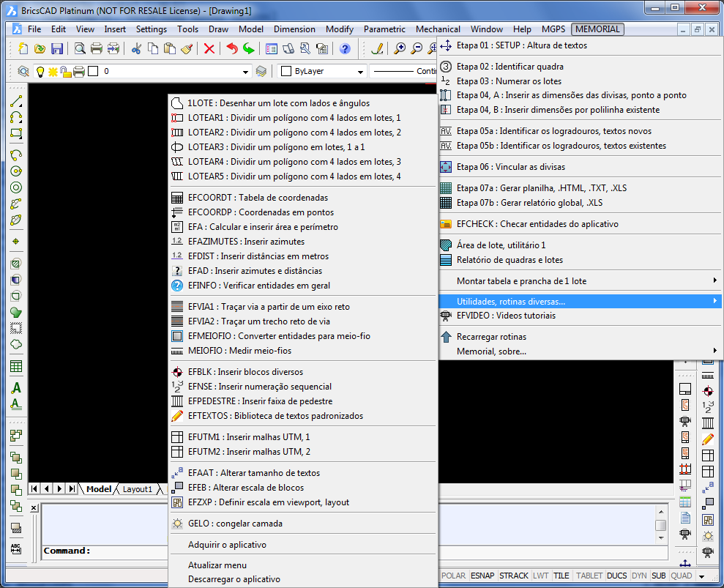The image size is (724, 588).
Task: Click the ByLayer color swatch square
Action: tap(286, 72)
